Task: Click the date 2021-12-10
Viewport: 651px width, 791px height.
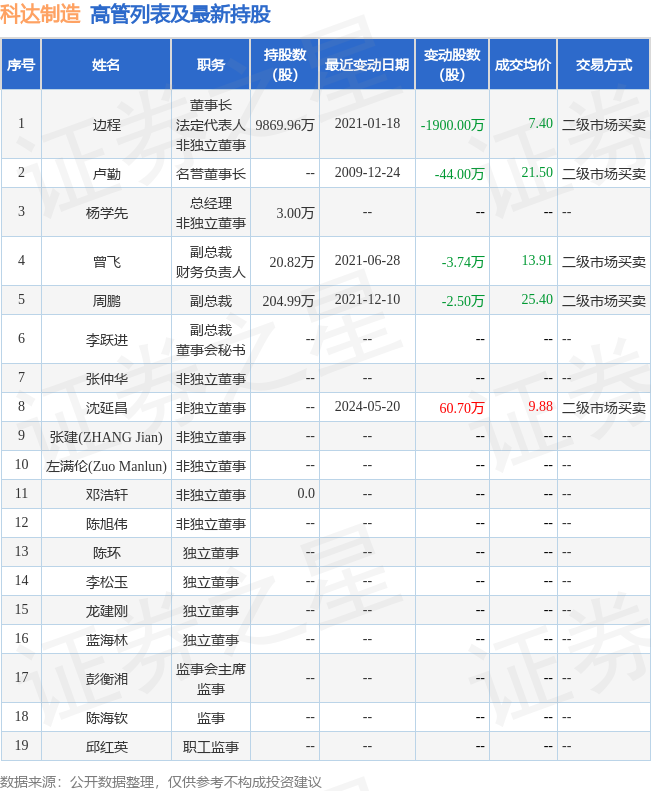Action: point(367,300)
